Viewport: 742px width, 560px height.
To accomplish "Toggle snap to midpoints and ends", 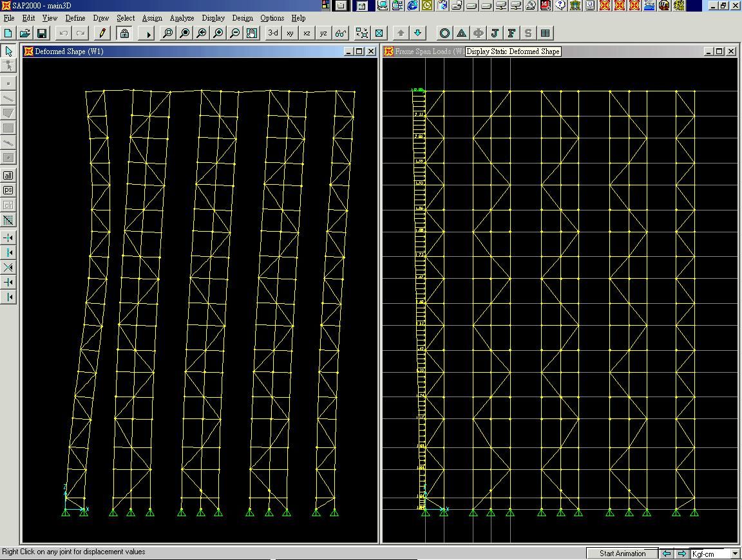I will [x=8, y=252].
